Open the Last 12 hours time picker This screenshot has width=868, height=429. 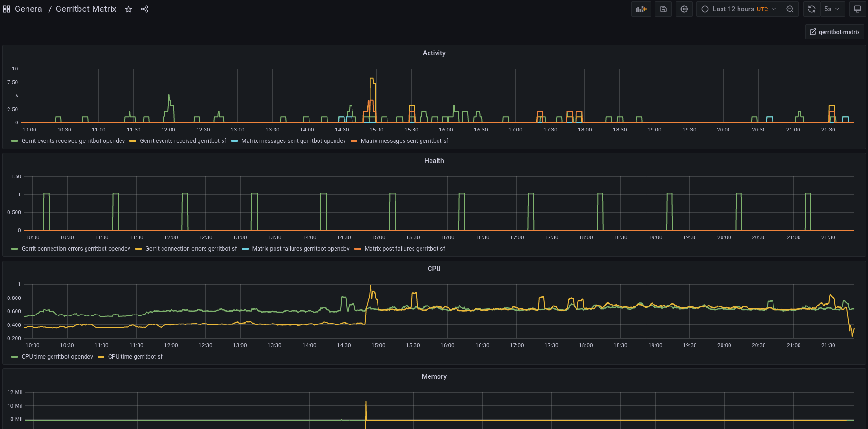pos(738,9)
